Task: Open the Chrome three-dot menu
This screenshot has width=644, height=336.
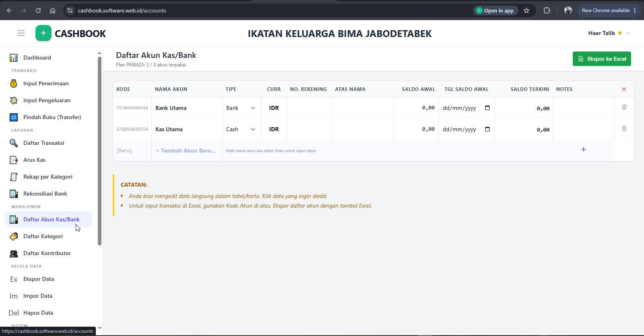Action: (x=635, y=10)
